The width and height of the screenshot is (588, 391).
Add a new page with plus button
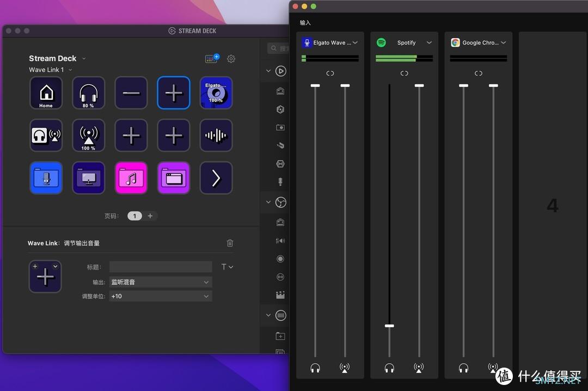click(150, 216)
